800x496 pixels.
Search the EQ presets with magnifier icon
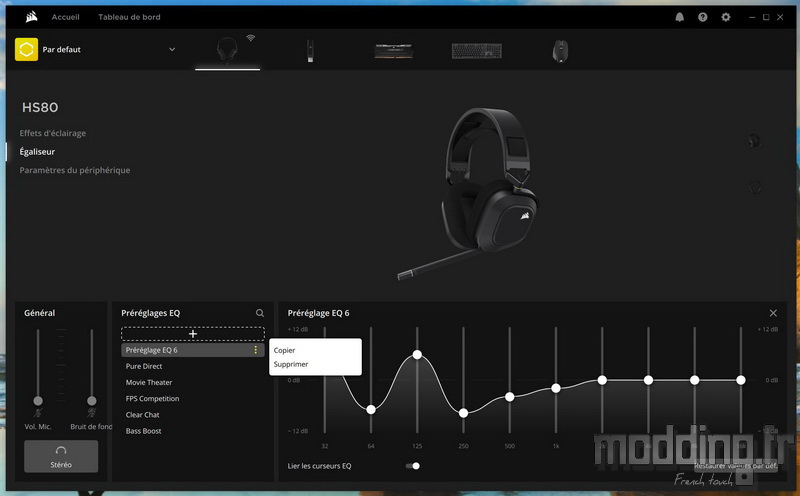[260, 313]
